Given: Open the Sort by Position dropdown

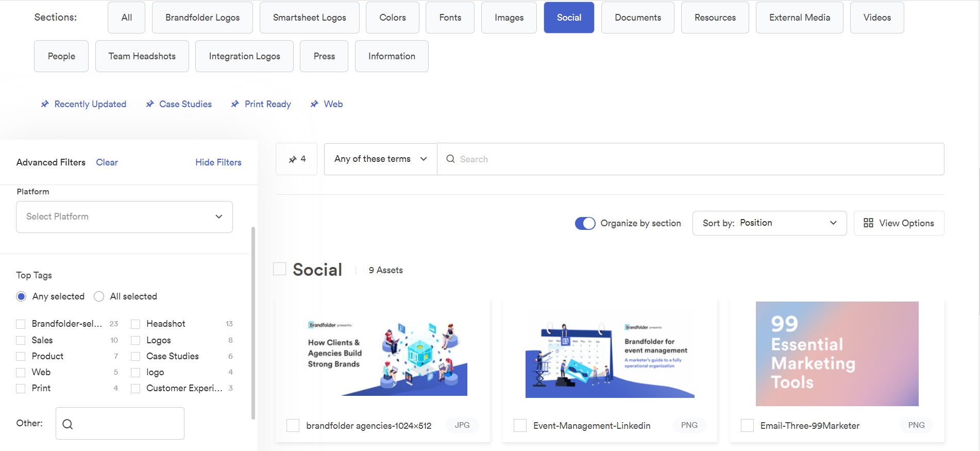Looking at the screenshot, I should point(769,223).
